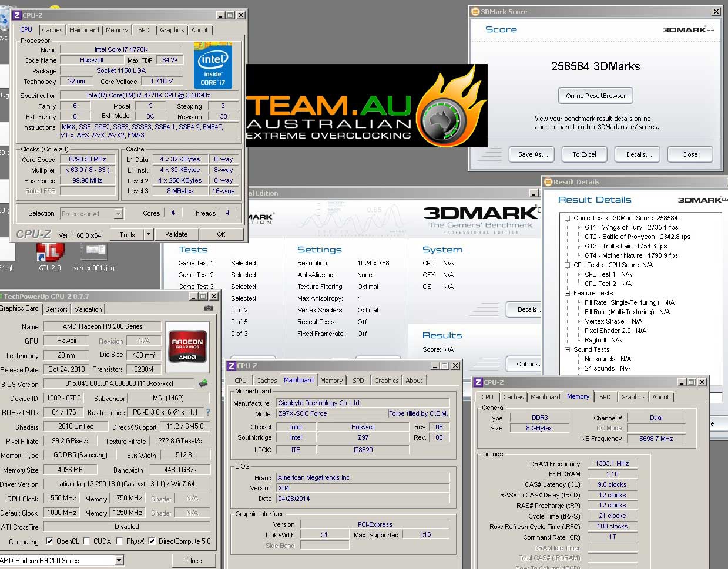The height and width of the screenshot is (569, 728).
Task: Switch to SPD tab in top CPU-Z window
Action: [x=144, y=30]
